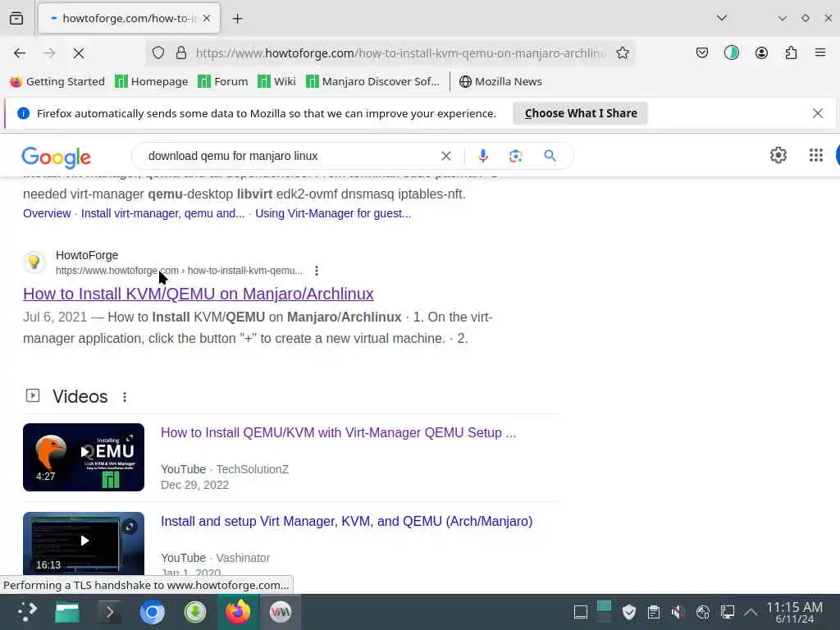This screenshot has width=840, height=630.
Task: Open Install virt-manager, qemu and... link
Action: click(162, 213)
